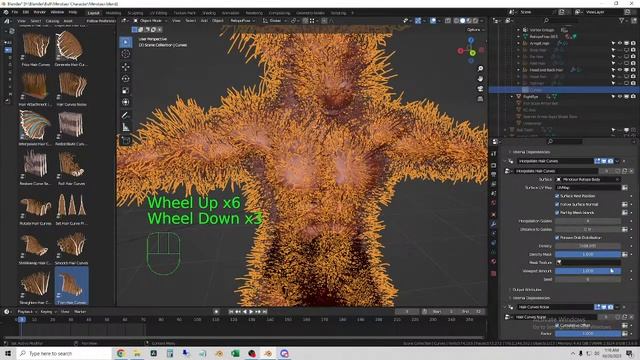Viewport: 640px width, 360px height.
Task: Open the timeline Keying menu
Action: pos(48,311)
